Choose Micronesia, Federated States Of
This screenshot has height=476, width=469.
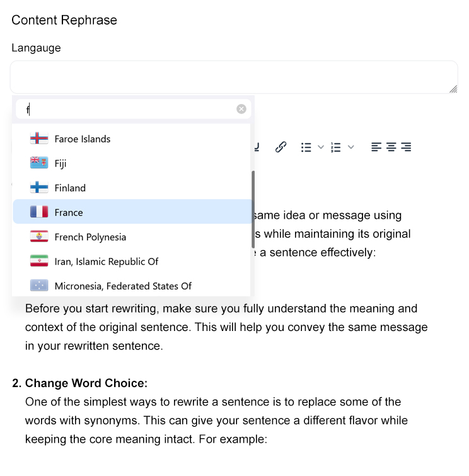(123, 286)
